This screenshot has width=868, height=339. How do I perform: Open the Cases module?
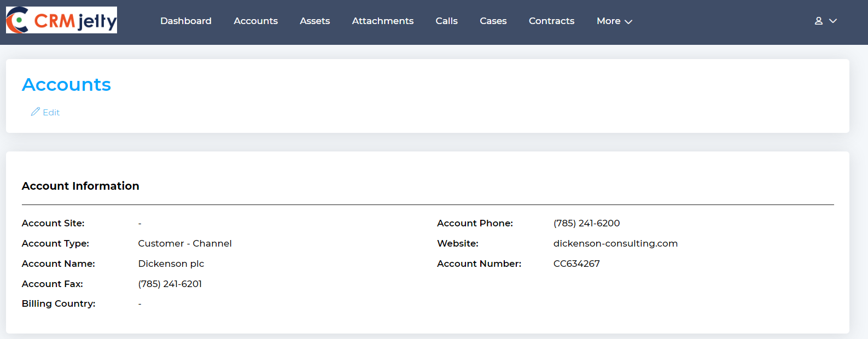(493, 21)
